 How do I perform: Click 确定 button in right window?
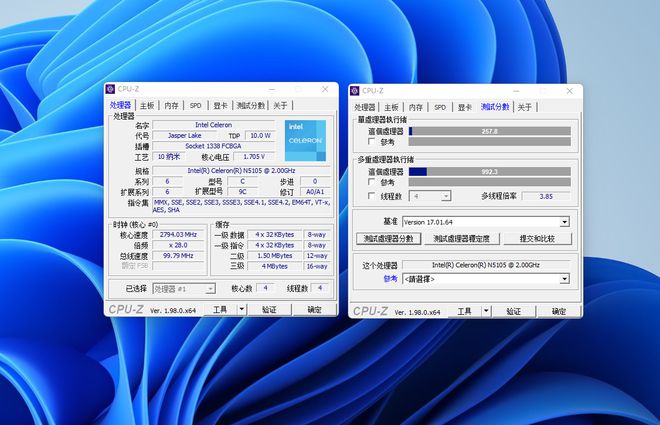coord(559,311)
